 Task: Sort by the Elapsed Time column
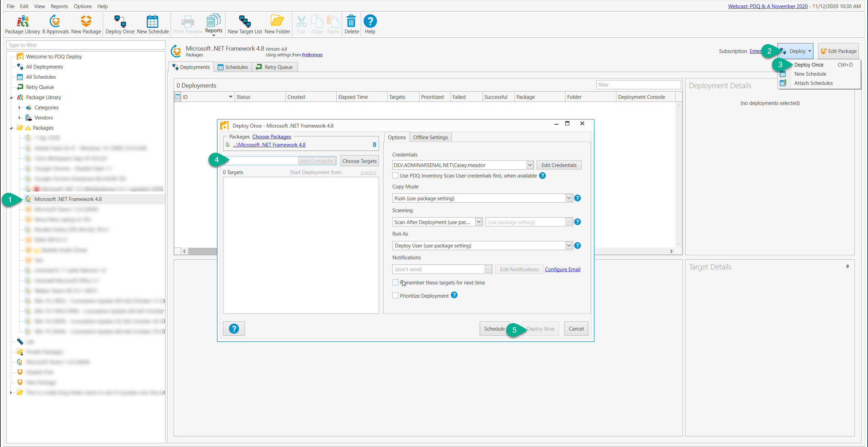(362, 97)
